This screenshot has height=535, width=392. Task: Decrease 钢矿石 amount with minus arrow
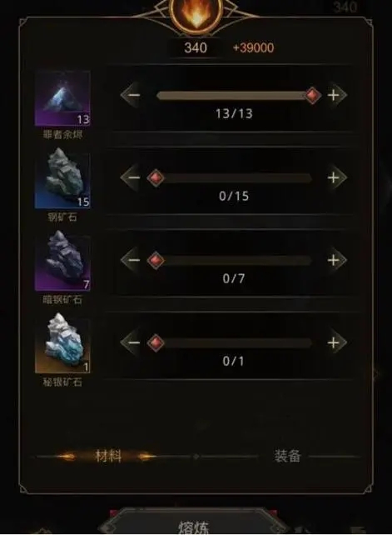(x=132, y=177)
